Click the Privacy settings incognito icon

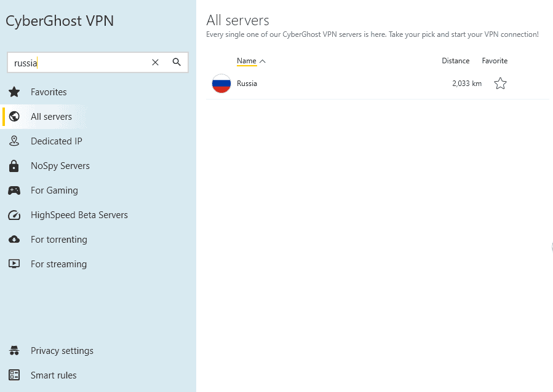[x=14, y=350]
